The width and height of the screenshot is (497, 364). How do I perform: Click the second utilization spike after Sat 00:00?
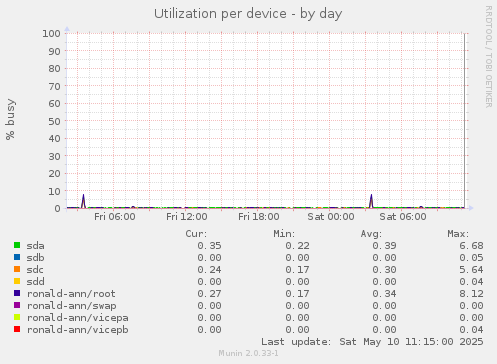coord(371,201)
